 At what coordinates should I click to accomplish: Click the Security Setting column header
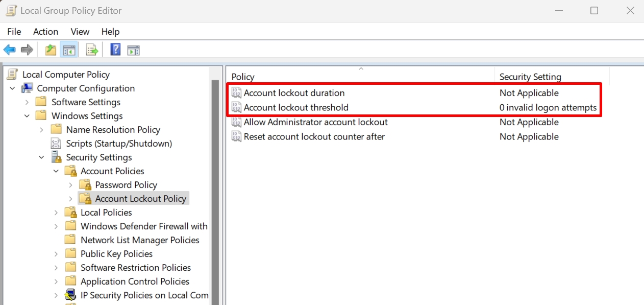pyautogui.click(x=551, y=77)
